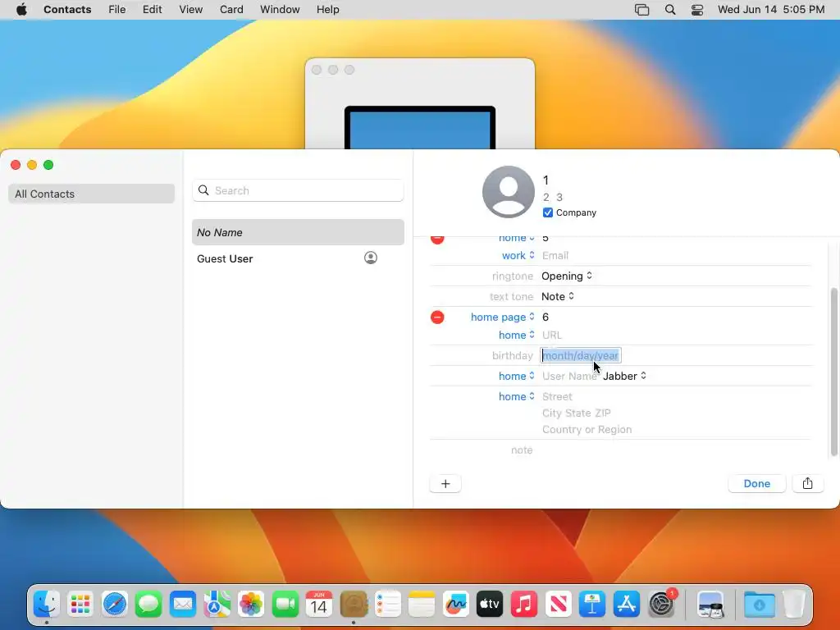Select the No Name contact
The width and height of the screenshot is (840, 630).
pyautogui.click(x=298, y=232)
